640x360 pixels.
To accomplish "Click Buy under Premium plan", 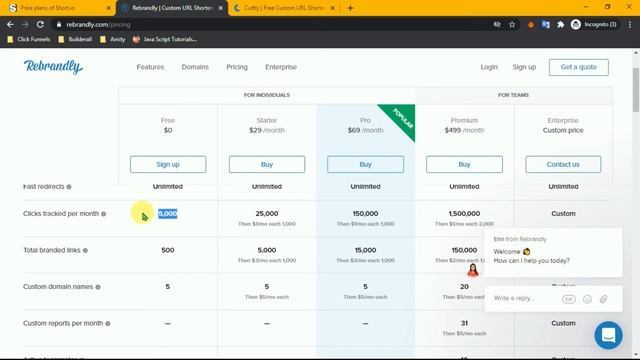I will (464, 164).
